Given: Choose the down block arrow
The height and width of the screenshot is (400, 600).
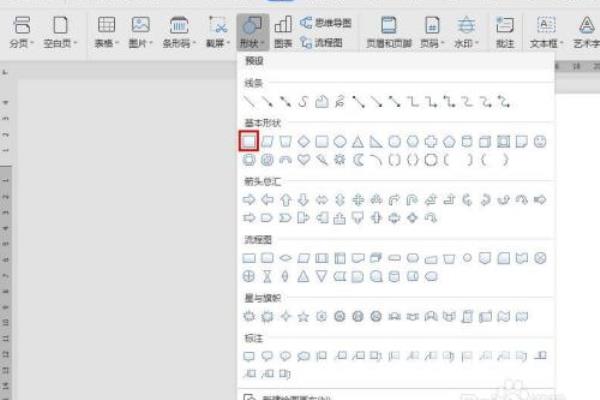Looking at the screenshot, I should [x=303, y=199].
